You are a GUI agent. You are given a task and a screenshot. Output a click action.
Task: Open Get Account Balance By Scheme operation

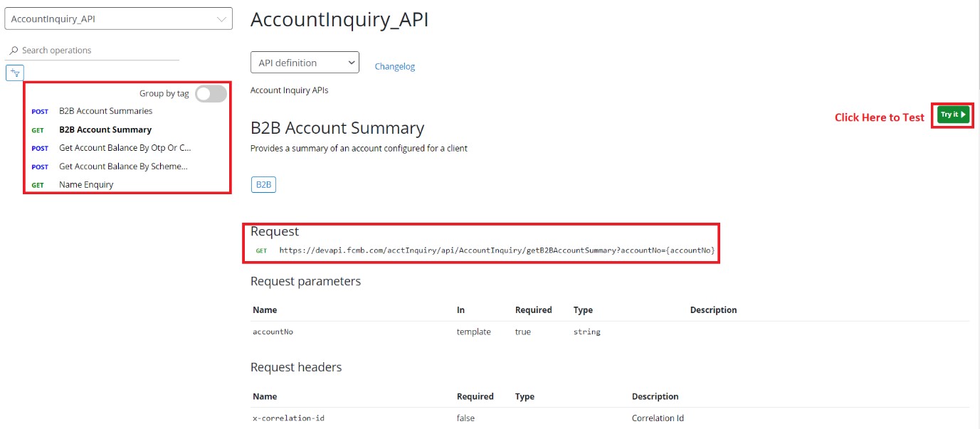point(123,166)
